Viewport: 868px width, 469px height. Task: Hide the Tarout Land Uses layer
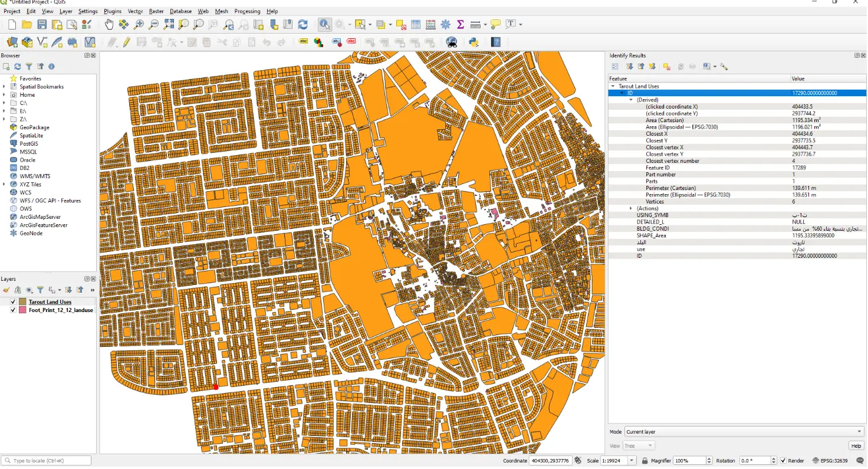[13, 302]
